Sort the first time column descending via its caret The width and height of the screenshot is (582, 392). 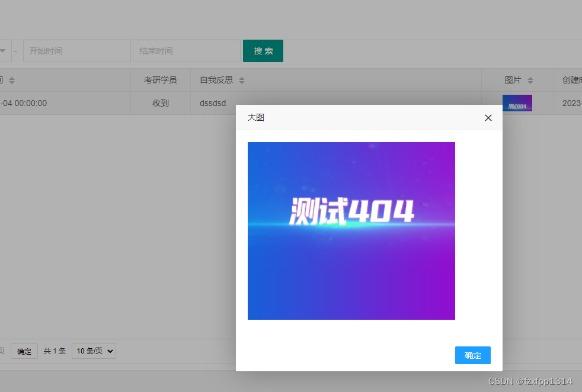(12, 82)
